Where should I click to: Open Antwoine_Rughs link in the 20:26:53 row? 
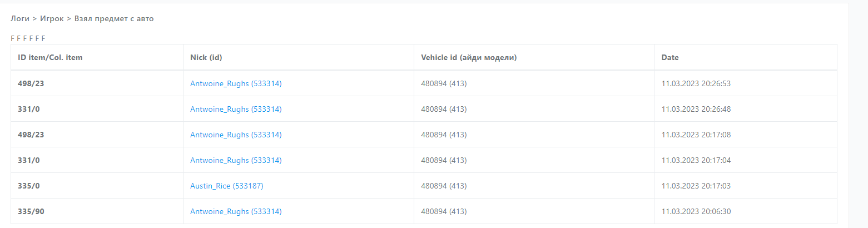[x=236, y=84]
